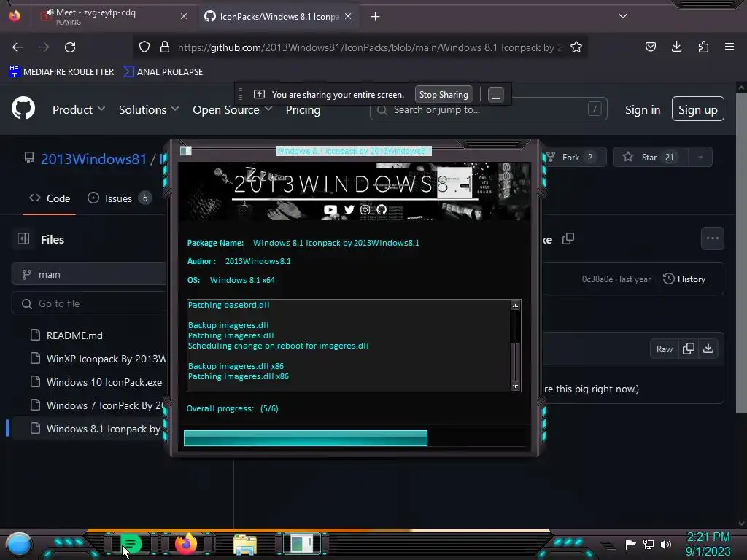
Task: Open the Pocket save icon
Action: click(650, 47)
